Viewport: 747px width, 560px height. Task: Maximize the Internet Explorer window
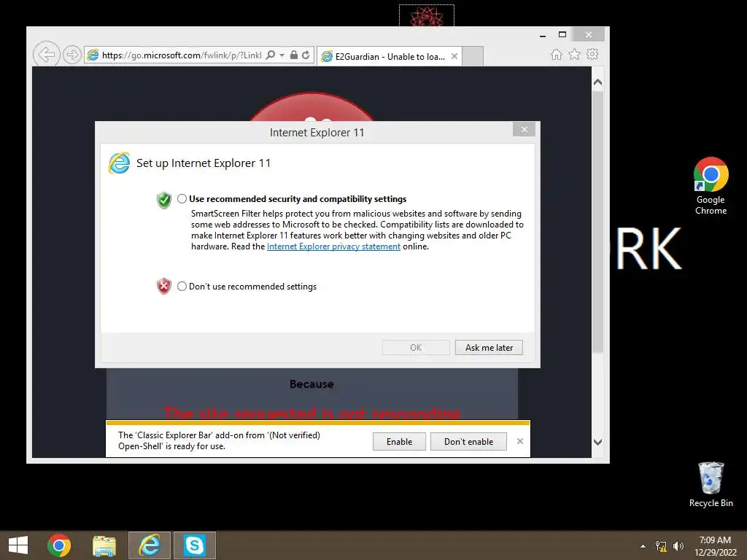pyautogui.click(x=562, y=34)
